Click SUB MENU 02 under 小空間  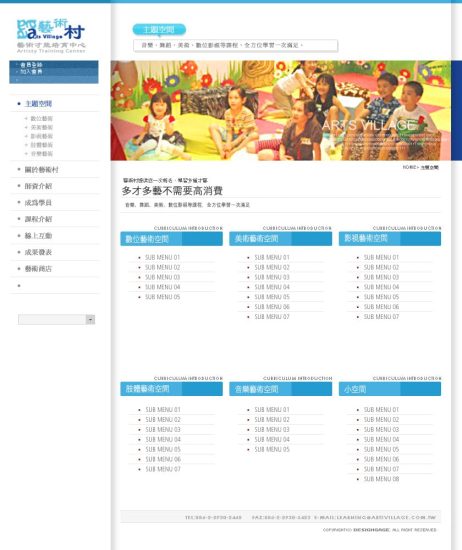click(381, 420)
